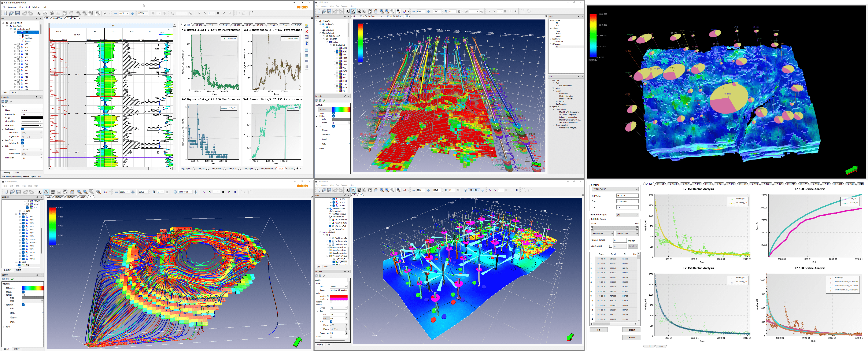Click the Log item icon under well A01

[23, 35]
